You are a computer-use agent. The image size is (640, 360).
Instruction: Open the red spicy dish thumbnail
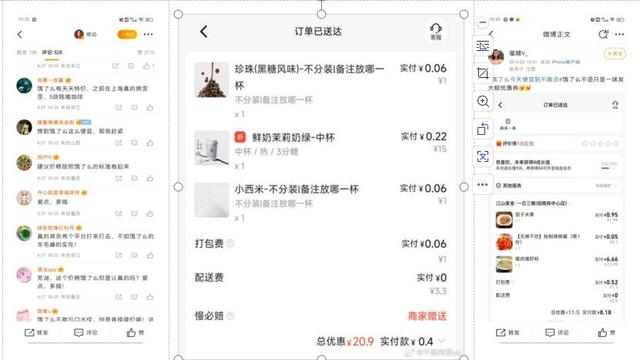coord(504,242)
